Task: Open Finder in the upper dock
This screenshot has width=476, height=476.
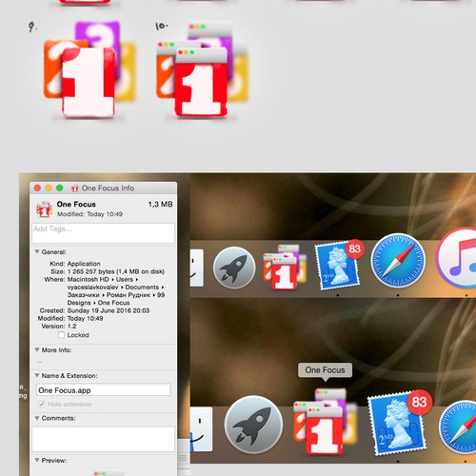Action: point(197,268)
